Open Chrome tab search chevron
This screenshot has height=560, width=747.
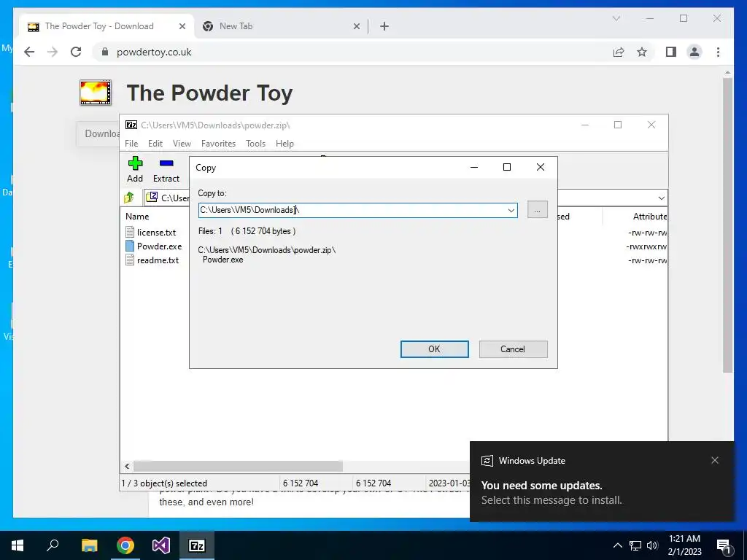click(616, 18)
